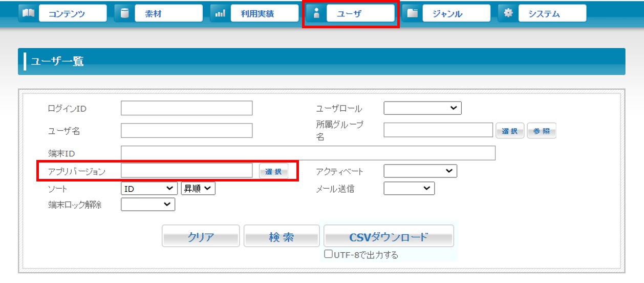Click the ユーザ一覧 heading text
This screenshot has height=283, width=644.
point(57,62)
